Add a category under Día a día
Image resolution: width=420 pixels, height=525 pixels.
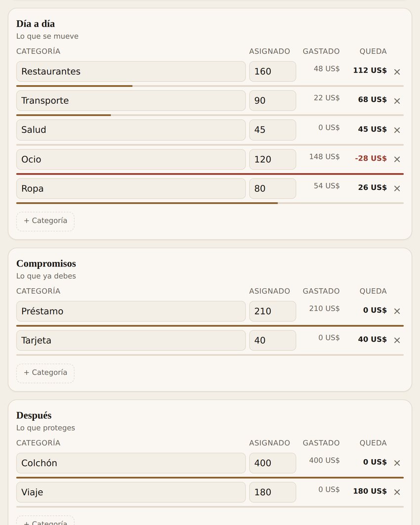click(45, 221)
